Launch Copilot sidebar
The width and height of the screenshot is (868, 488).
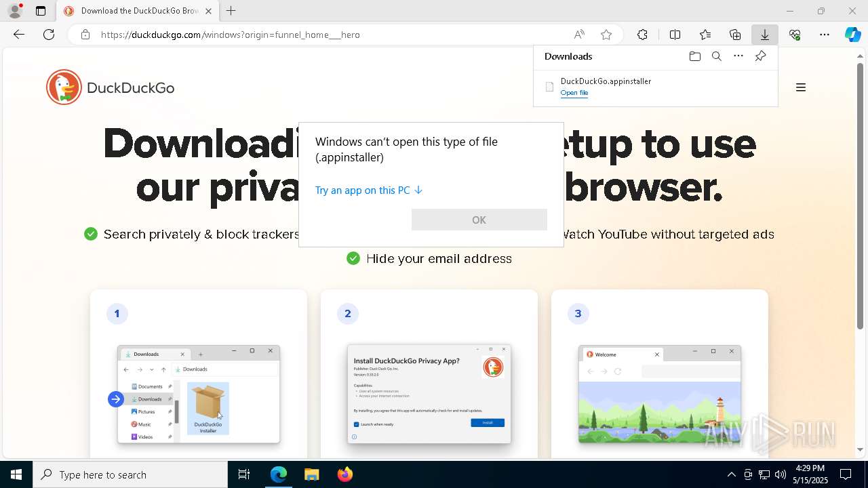click(852, 35)
